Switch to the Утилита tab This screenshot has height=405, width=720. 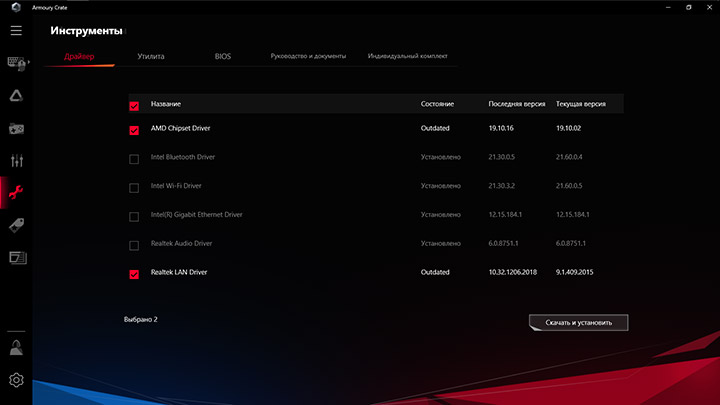click(x=151, y=56)
